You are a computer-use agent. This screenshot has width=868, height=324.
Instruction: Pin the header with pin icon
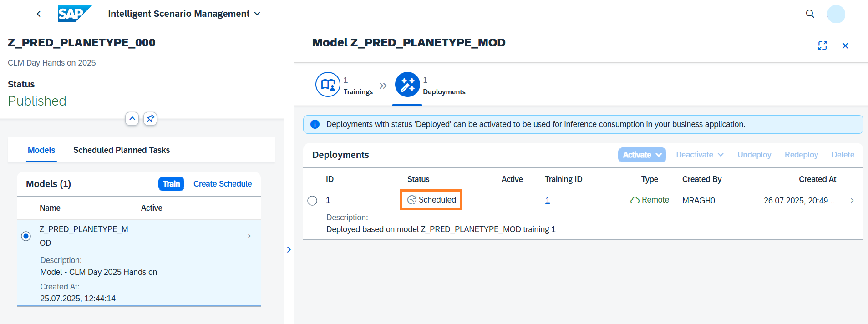point(150,119)
